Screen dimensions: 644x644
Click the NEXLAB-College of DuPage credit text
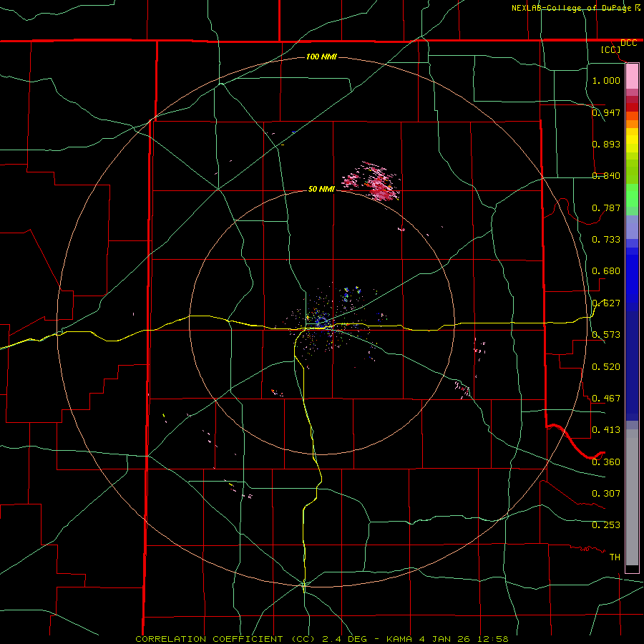point(571,8)
